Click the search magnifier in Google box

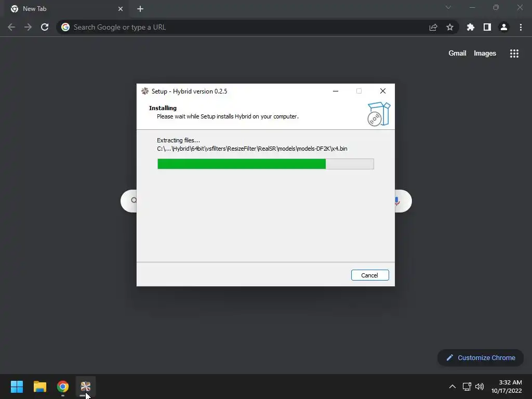point(134,201)
